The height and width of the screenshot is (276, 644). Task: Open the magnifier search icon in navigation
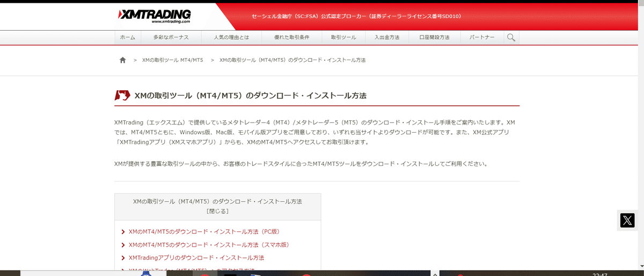(511, 38)
